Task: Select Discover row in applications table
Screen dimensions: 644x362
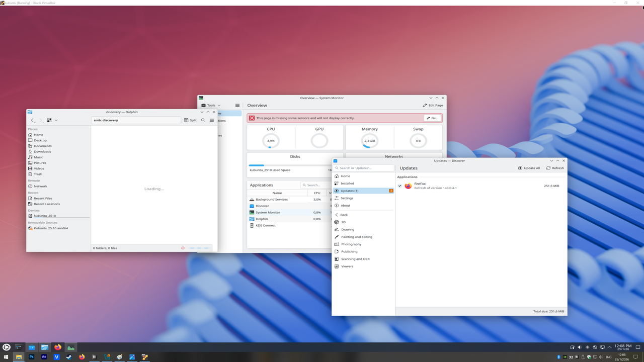Action: point(289,206)
